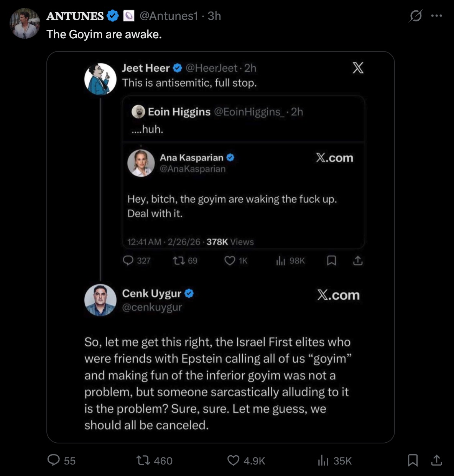454x476 pixels.
Task: View analytics for the 35K views post
Action: pos(323,460)
